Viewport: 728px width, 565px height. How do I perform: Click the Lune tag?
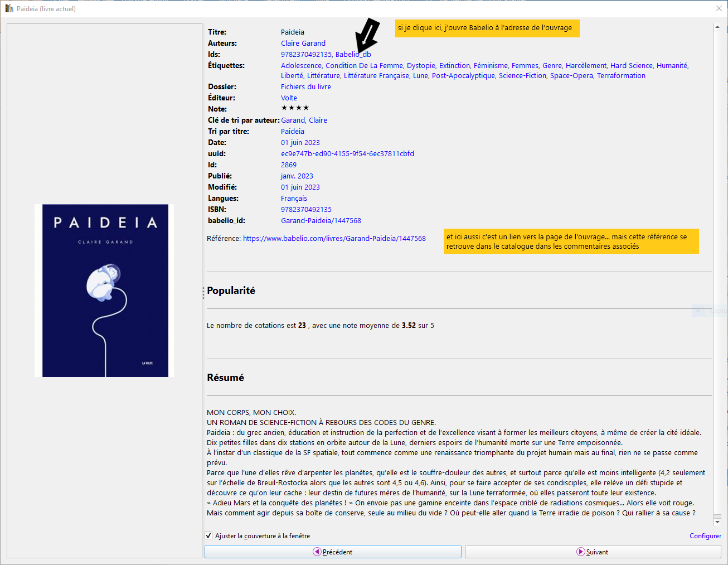tap(420, 75)
